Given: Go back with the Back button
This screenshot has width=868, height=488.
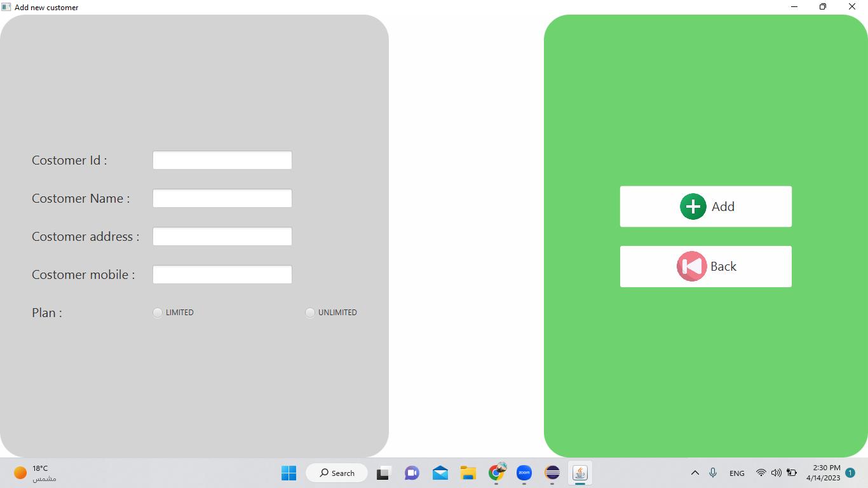Looking at the screenshot, I should click(705, 266).
